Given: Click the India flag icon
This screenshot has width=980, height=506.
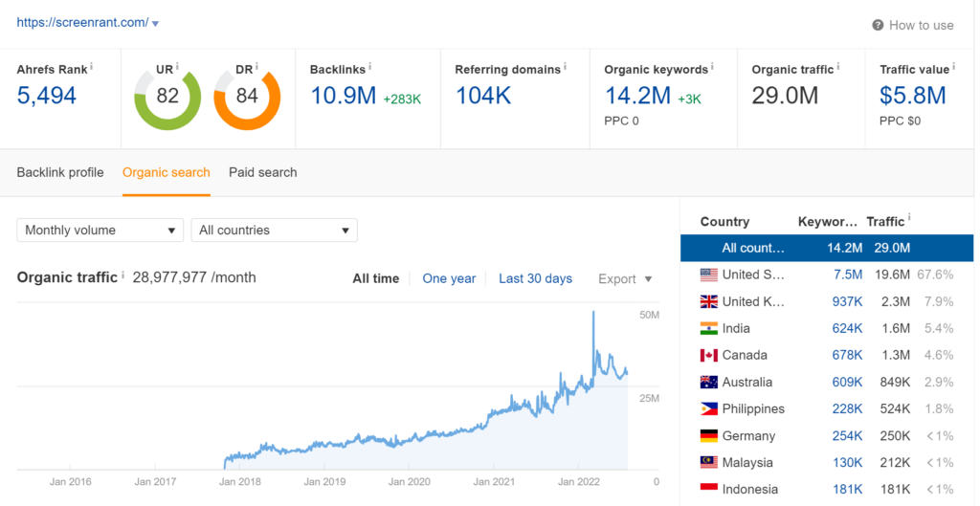Looking at the screenshot, I should (709, 329).
